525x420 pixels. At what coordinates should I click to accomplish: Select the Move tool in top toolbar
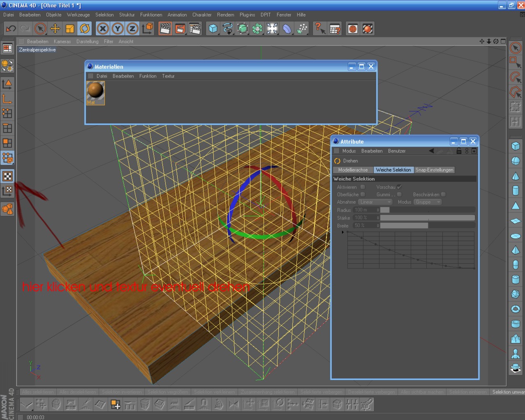(x=55, y=28)
